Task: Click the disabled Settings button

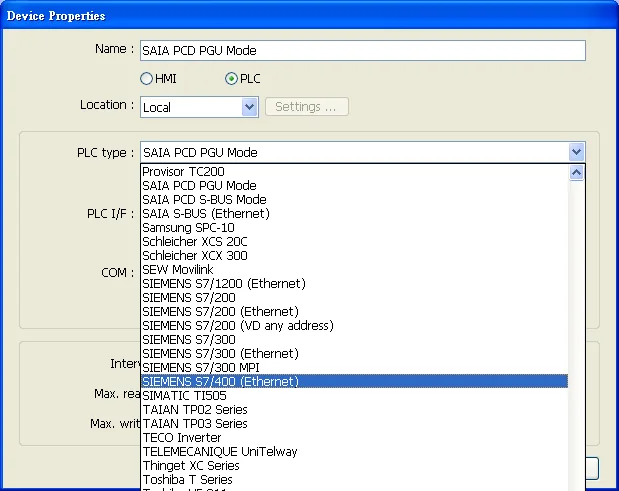Action: pyautogui.click(x=307, y=107)
